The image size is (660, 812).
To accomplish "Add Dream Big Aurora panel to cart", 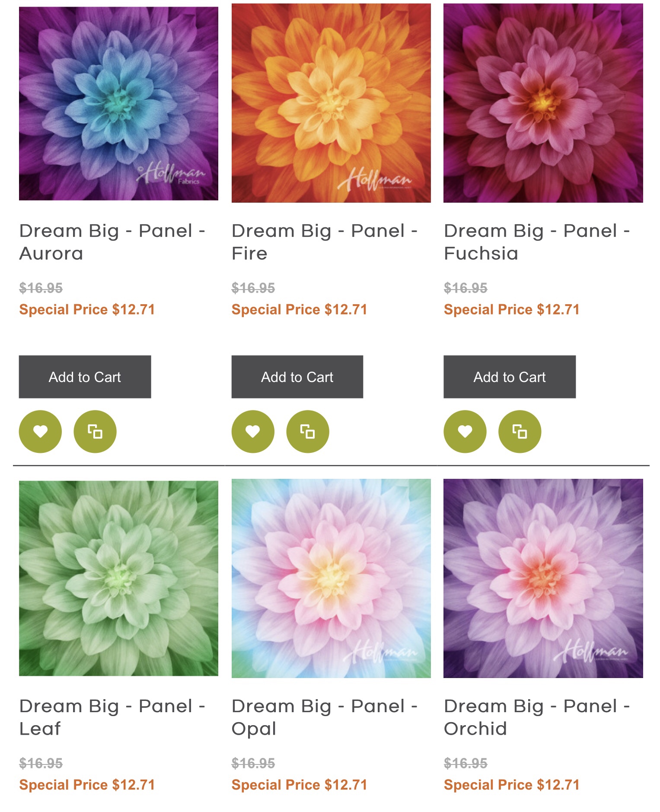I will (85, 377).
